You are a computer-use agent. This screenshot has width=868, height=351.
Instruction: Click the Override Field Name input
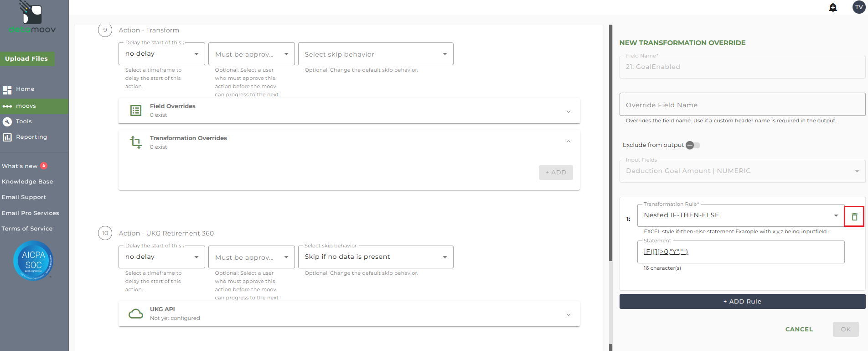(x=742, y=105)
